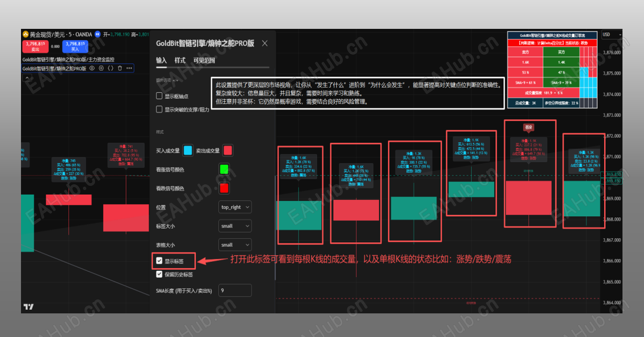Open the 卖出成交量 red color swatch
Viewport: 644px width, 337px height.
pyautogui.click(x=228, y=151)
